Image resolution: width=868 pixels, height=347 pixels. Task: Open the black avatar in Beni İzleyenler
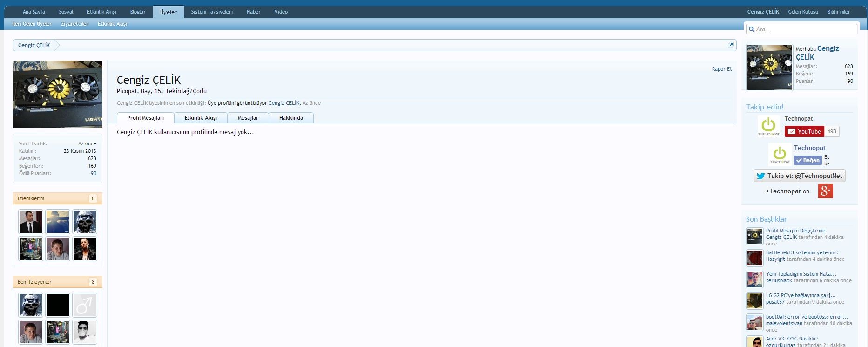pyautogui.click(x=58, y=305)
